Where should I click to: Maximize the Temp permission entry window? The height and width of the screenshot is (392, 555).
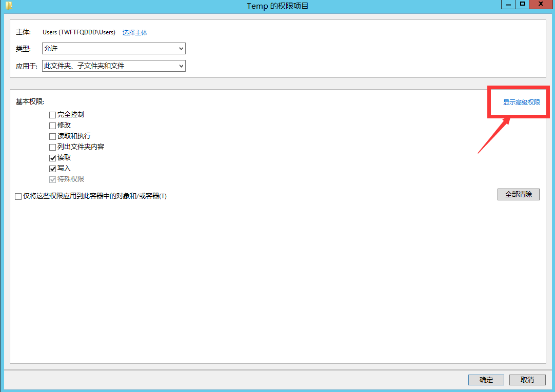pyautogui.click(x=523, y=4)
